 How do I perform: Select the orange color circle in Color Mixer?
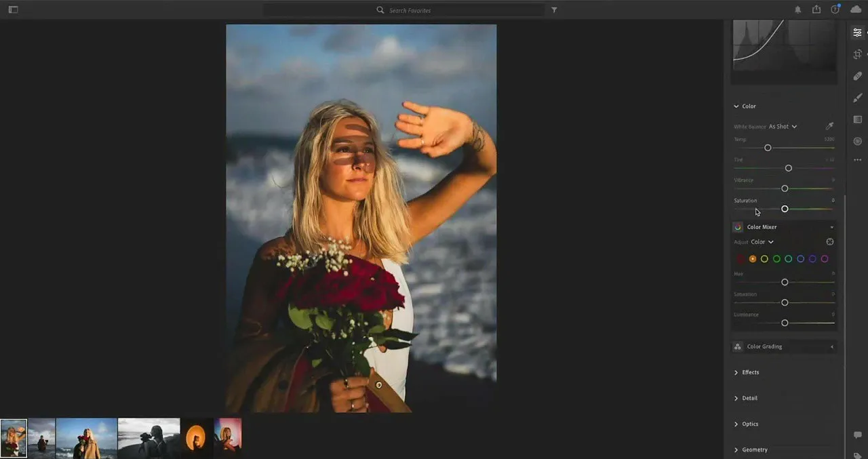pyautogui.click(x=753, y=259)
